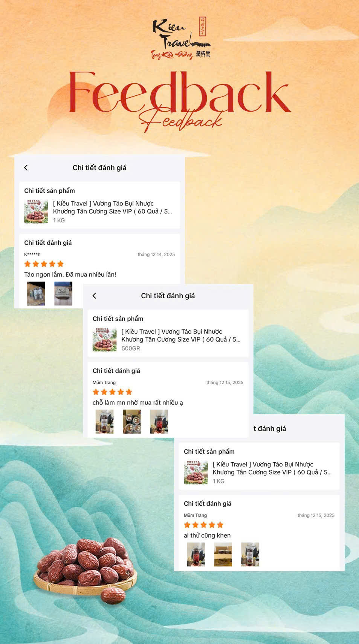View middle photo under 'chỗ làm mn nhờ mua'
The image size is (359, 644).
(132, 422)
